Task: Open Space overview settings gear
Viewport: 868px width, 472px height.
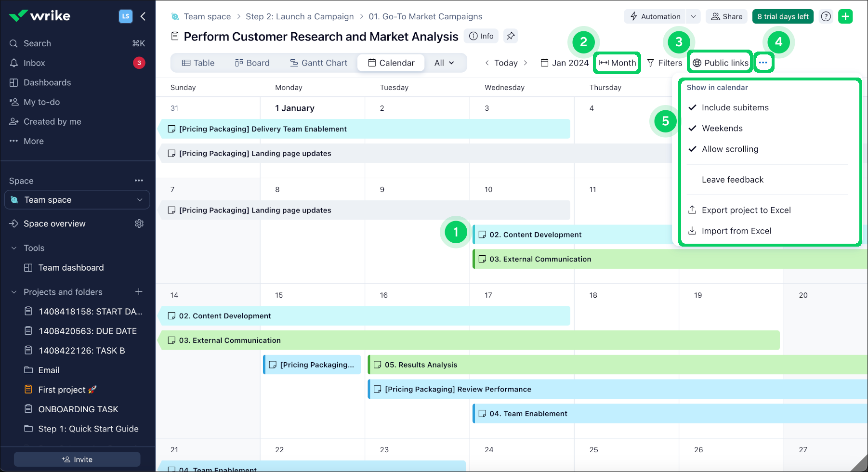Action: [x=139, y=223]
